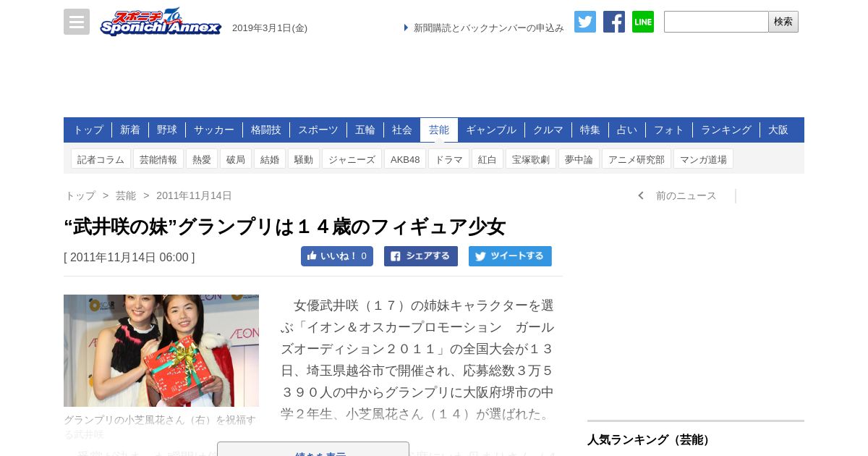Click the 続きを表示 button
This screenshot has width=868, height=456.
click(313, 450)
